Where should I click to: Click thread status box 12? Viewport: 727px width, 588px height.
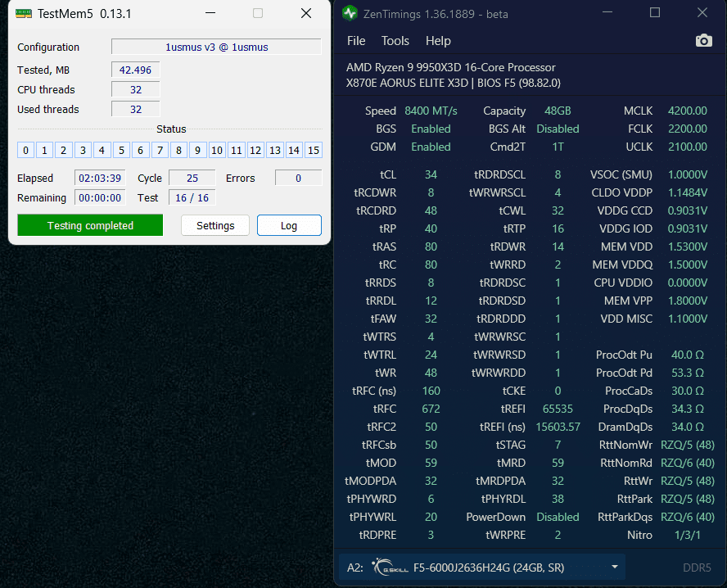click(255, 150)
